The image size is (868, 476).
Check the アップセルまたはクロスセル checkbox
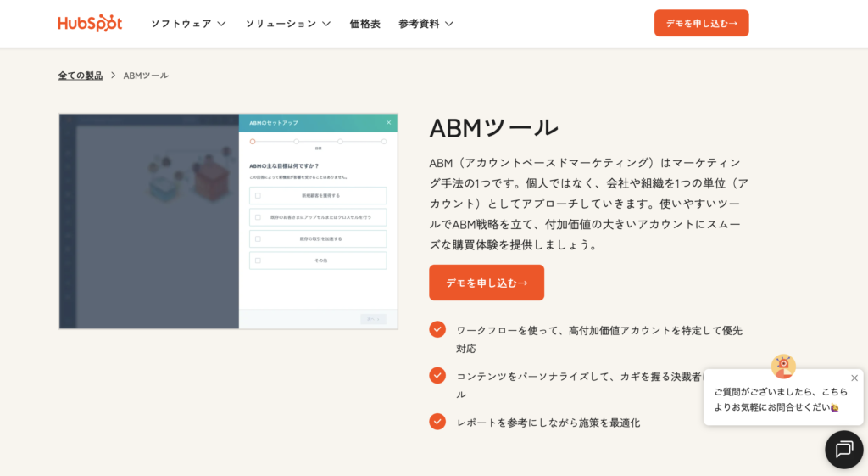pos(258,217)
